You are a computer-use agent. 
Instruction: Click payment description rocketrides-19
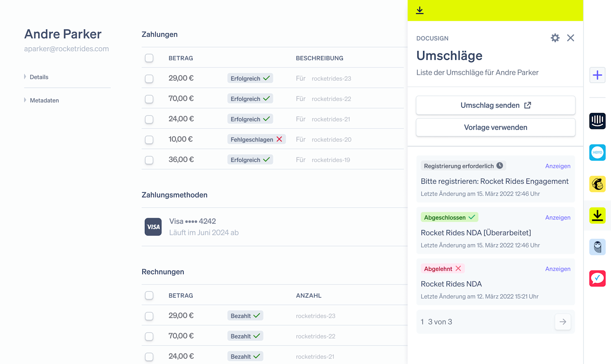click(x=331, y=160)
